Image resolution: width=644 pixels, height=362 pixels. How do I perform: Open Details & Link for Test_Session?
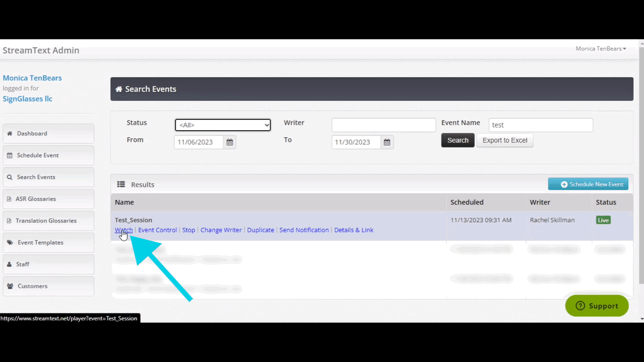coord(354,230)
